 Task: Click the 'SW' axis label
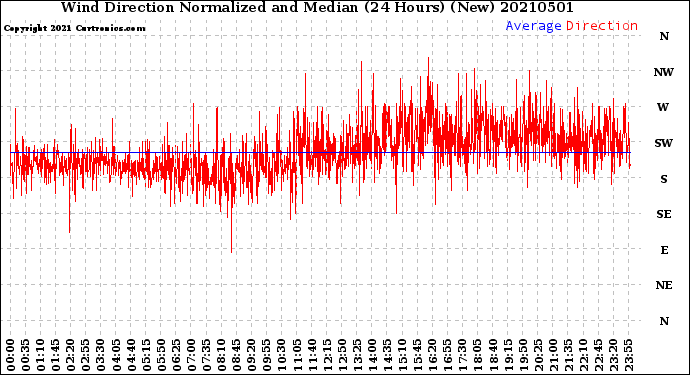pos(664,143)
